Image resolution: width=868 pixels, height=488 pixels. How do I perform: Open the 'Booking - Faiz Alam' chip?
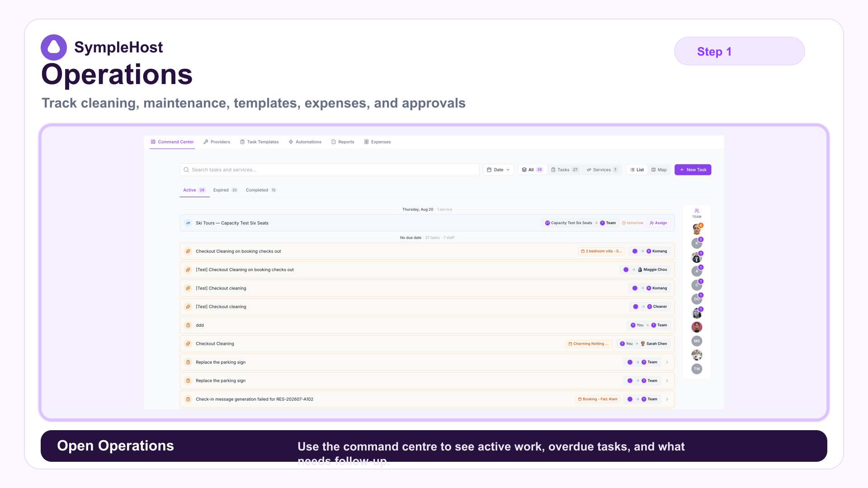click(x=597, y=399)
